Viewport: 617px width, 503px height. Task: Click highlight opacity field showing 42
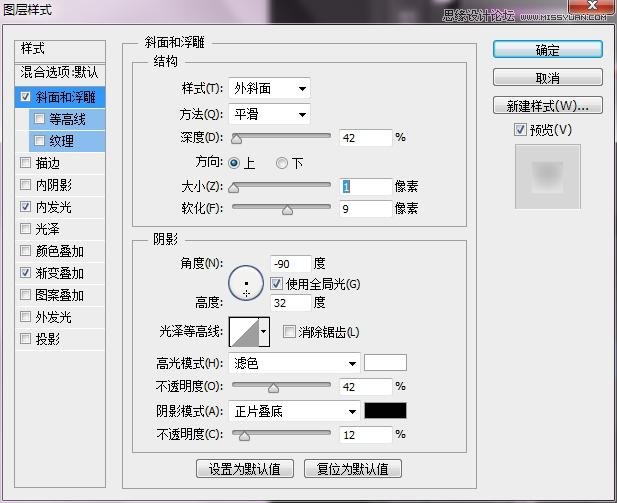(x=366, y=387)
